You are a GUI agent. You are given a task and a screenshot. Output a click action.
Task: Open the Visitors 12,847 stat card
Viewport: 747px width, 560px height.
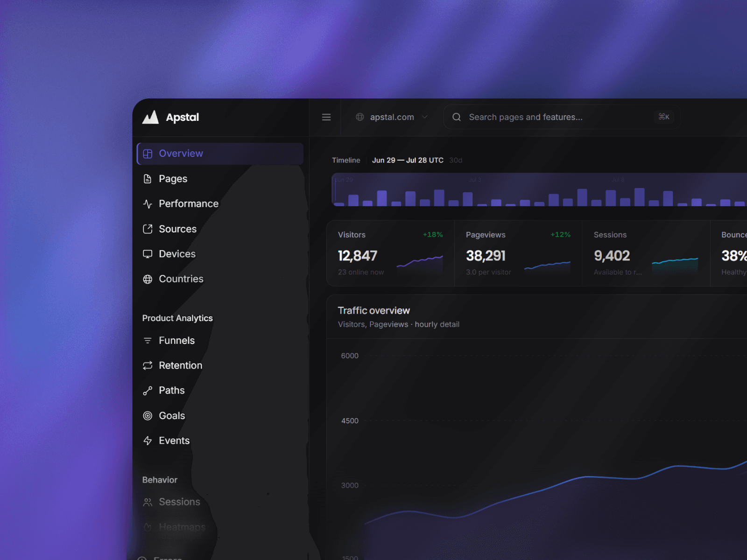pyautogui.click(x=390, y=253)
